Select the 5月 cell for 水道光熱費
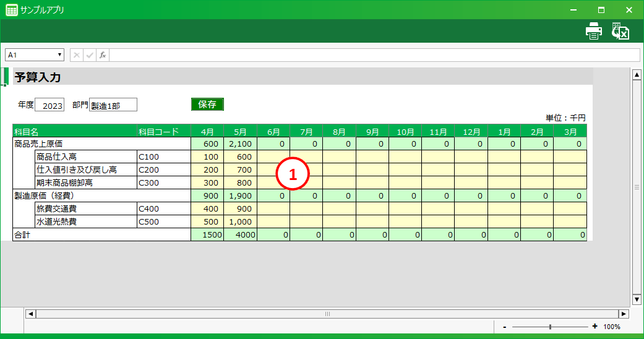 click(x=240, y=221)
